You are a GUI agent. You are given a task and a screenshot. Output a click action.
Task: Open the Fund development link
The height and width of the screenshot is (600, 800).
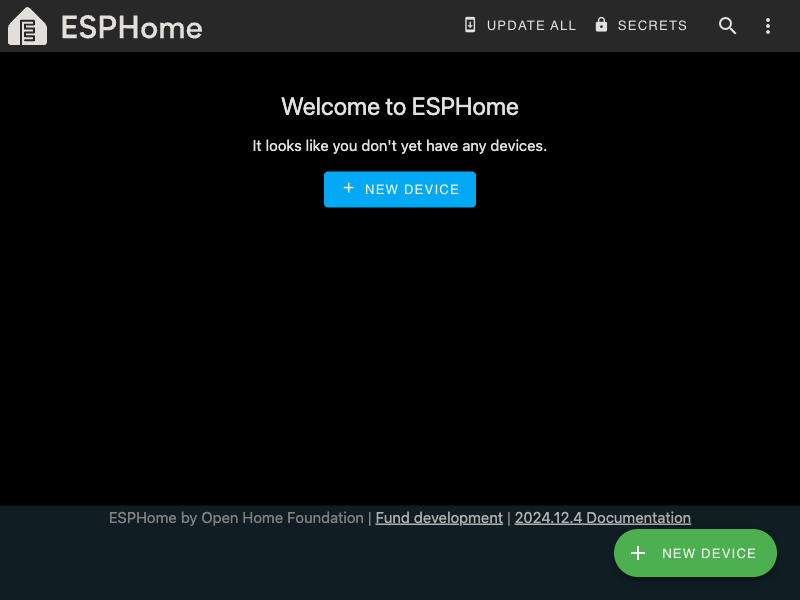click(x=439, y=518)
